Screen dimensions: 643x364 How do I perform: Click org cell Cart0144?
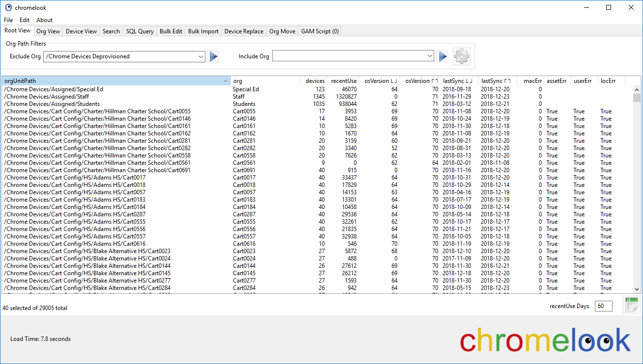[244, 266]
